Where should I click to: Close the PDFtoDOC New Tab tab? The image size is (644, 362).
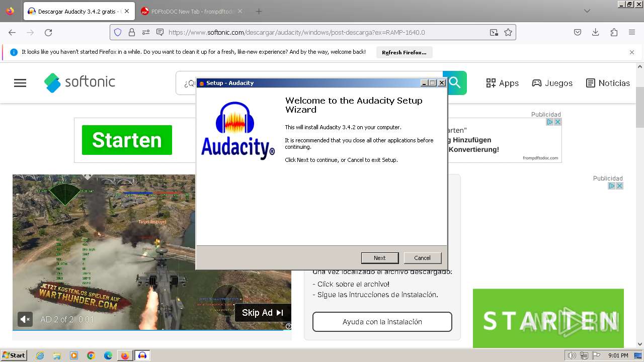click(240, 11)
